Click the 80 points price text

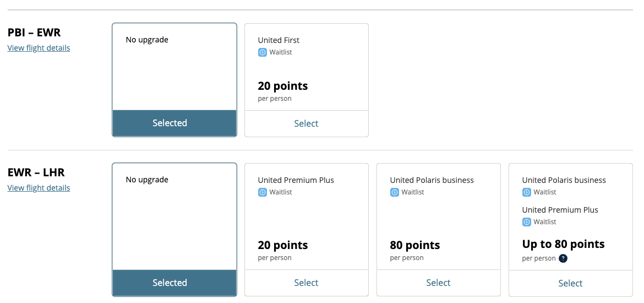tap(414, 245)
